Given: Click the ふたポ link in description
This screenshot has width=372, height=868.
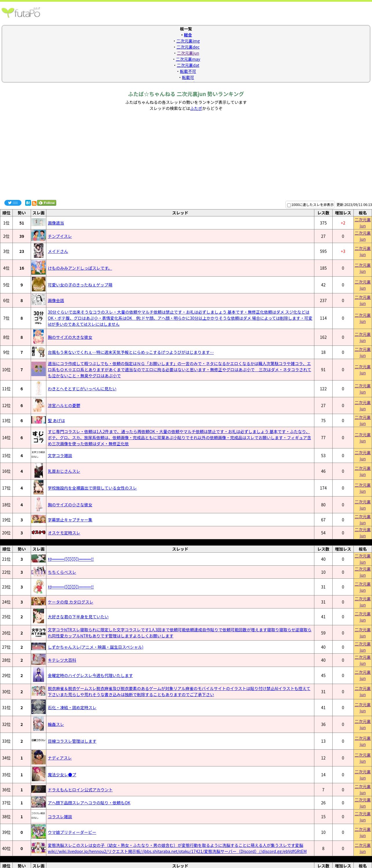Looking at the screenshot, I should pyautogui.click(x=196, y=108).
